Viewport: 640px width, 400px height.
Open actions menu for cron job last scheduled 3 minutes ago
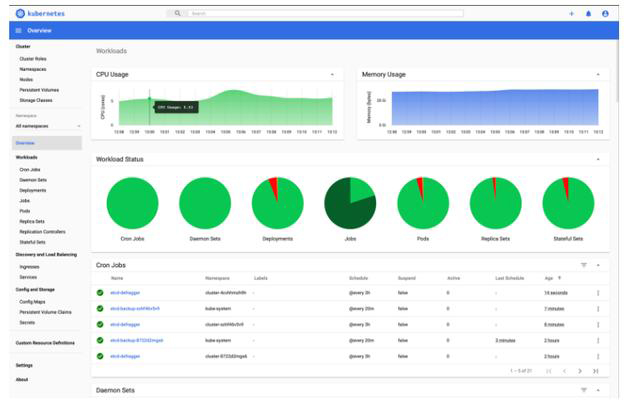(x=598, y=340)
